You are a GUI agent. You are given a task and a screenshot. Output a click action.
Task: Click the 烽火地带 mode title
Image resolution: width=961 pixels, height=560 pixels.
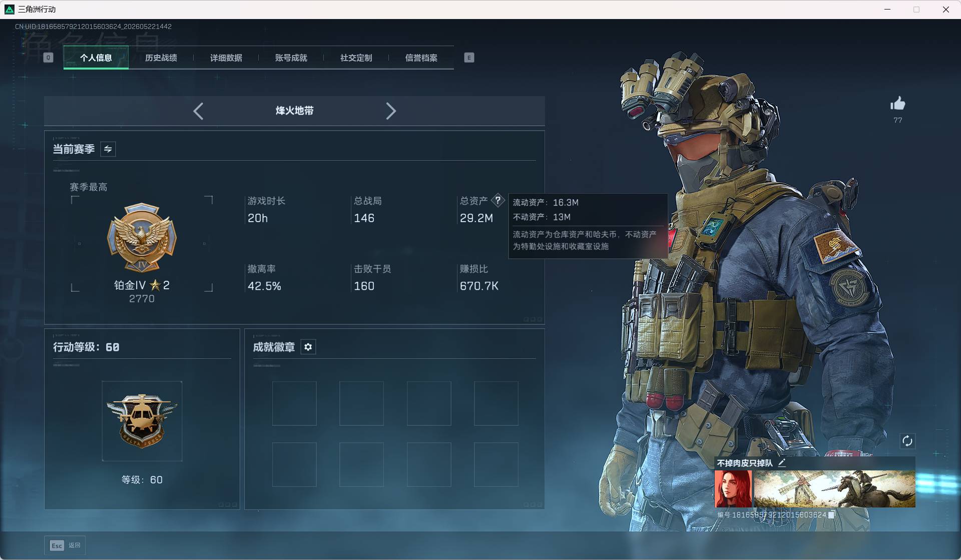(294, 111)
